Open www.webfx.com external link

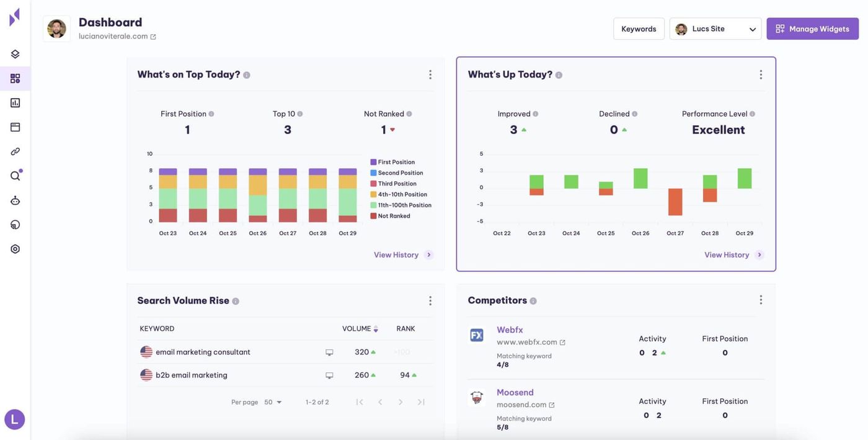click(531, 343)
